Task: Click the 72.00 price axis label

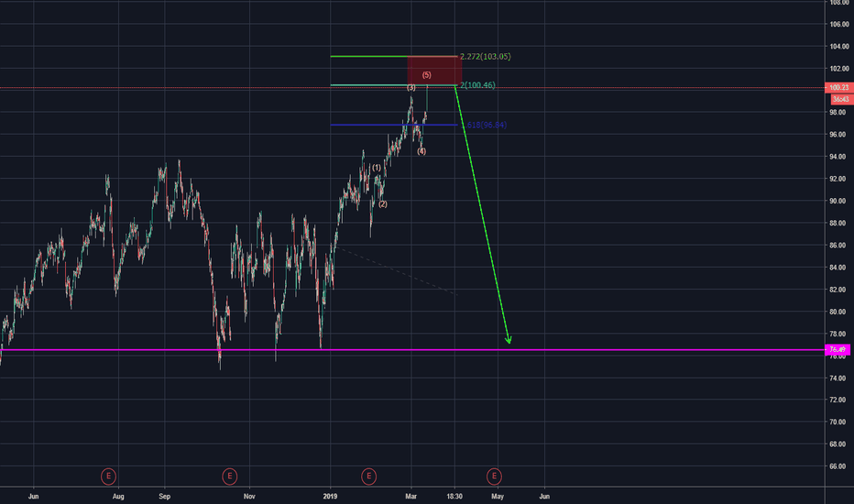Action: 839,400
